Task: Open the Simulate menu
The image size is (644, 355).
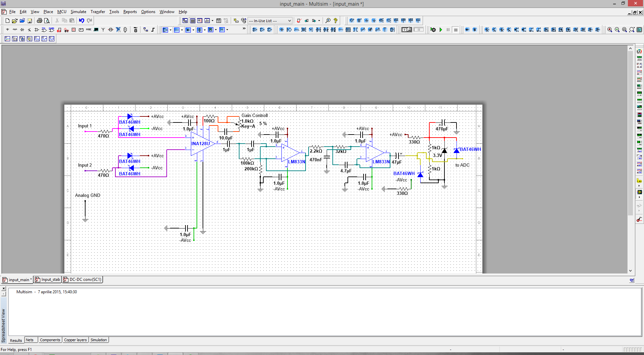Action: (78, 12)
